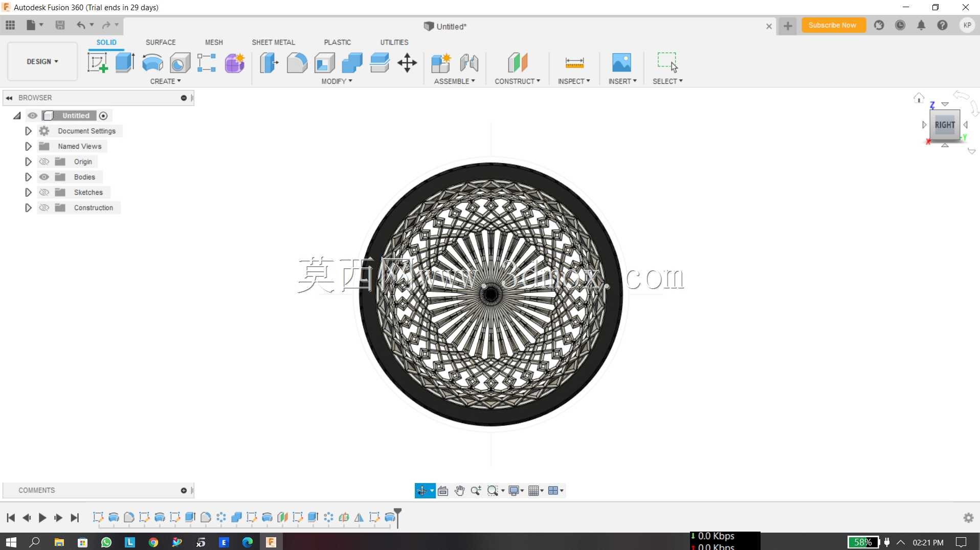Viewport: 980px width, 550px height.
Task: Open the INSPECT dropdown menu
Action: coord(574,81)
